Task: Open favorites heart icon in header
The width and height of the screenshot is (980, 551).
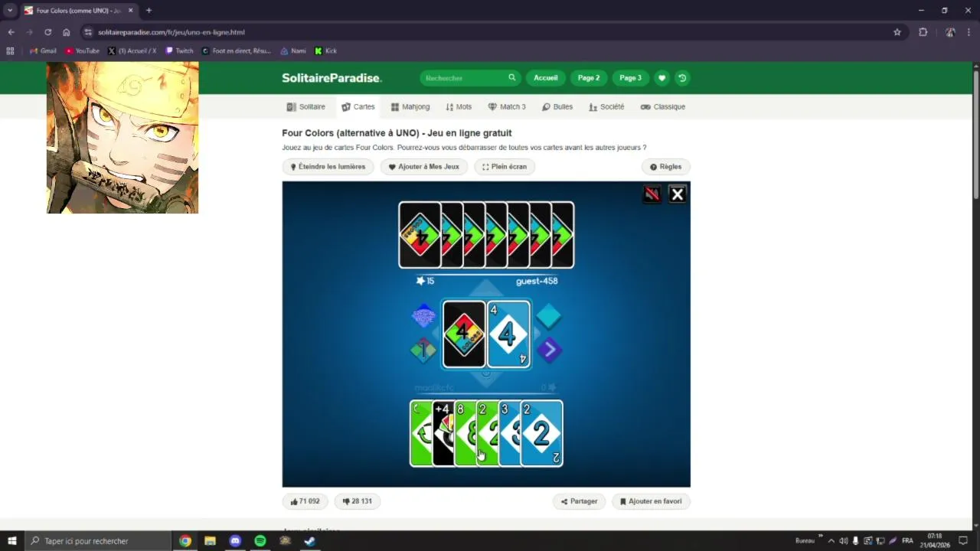Action: point(661,78)
